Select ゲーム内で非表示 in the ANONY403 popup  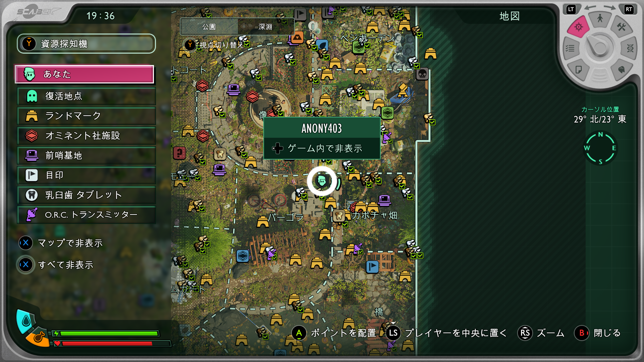pos(322,148)
